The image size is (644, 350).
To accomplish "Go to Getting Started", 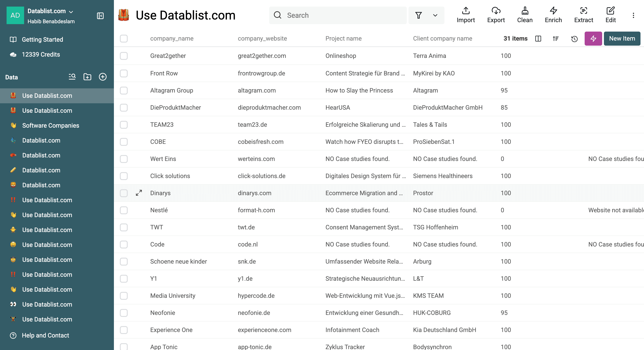I will (42, 39).
